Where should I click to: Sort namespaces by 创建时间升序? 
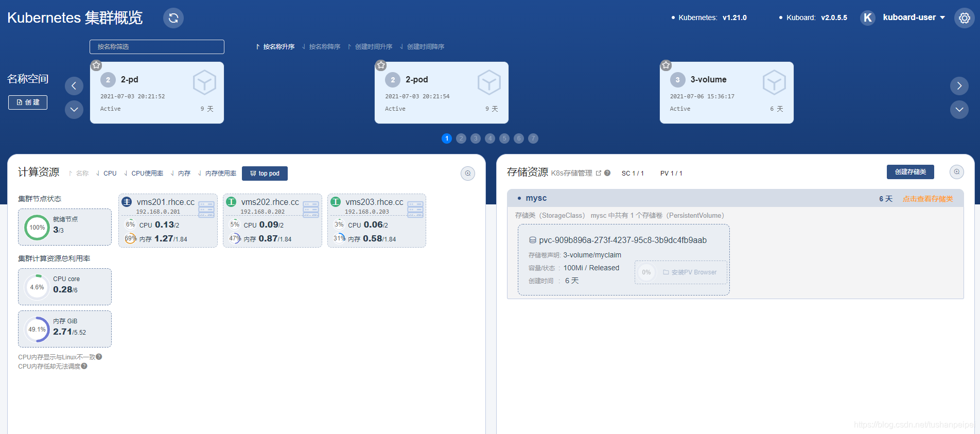pyautogui.click(x=370, y=47)
